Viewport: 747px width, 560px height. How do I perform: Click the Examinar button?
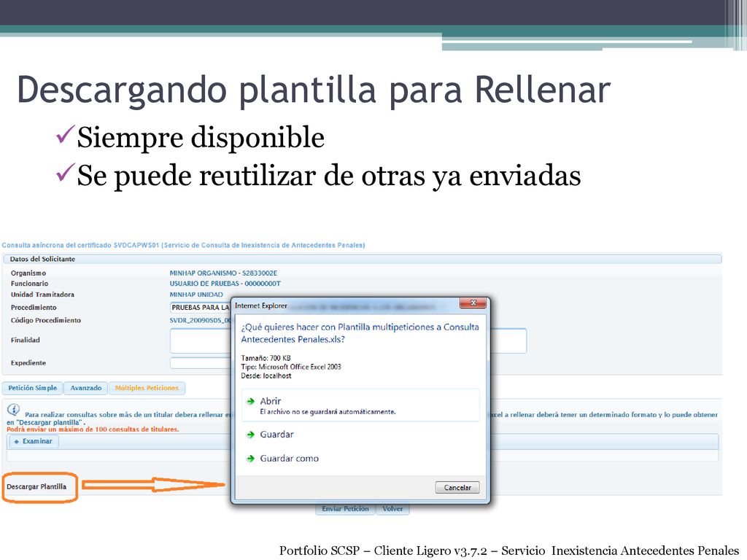34,441
